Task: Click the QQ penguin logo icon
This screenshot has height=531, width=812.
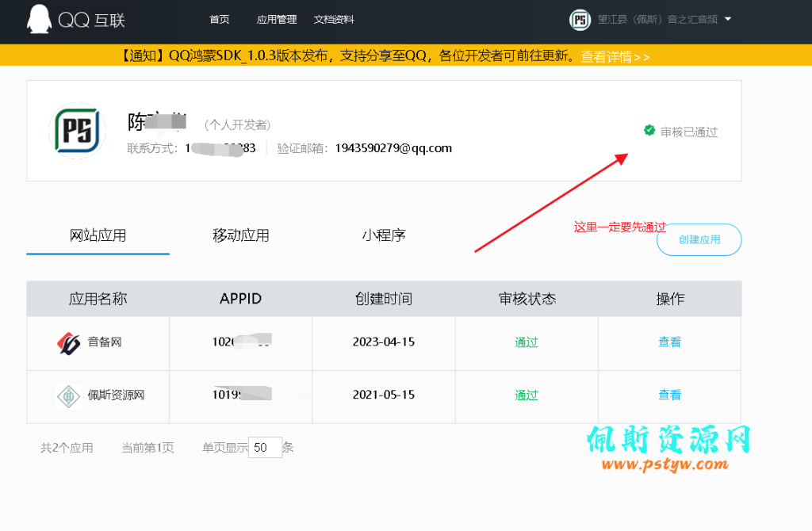Action: [40, 19]
